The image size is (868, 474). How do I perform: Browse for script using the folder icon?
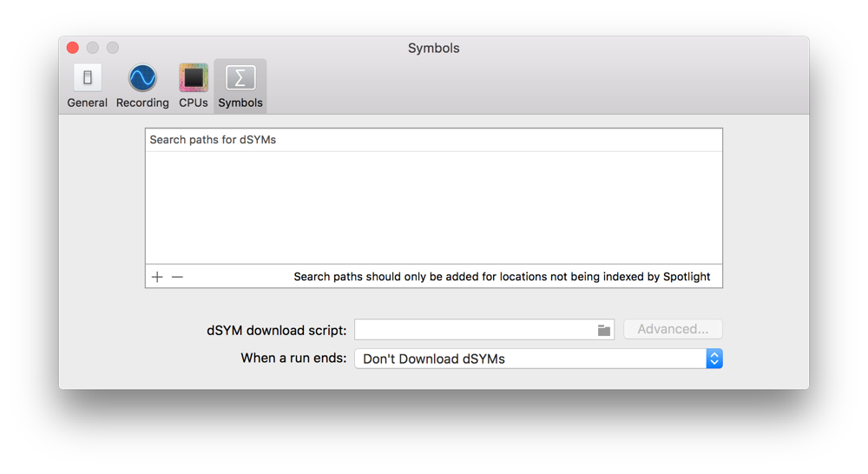click(x=604, y=330)
